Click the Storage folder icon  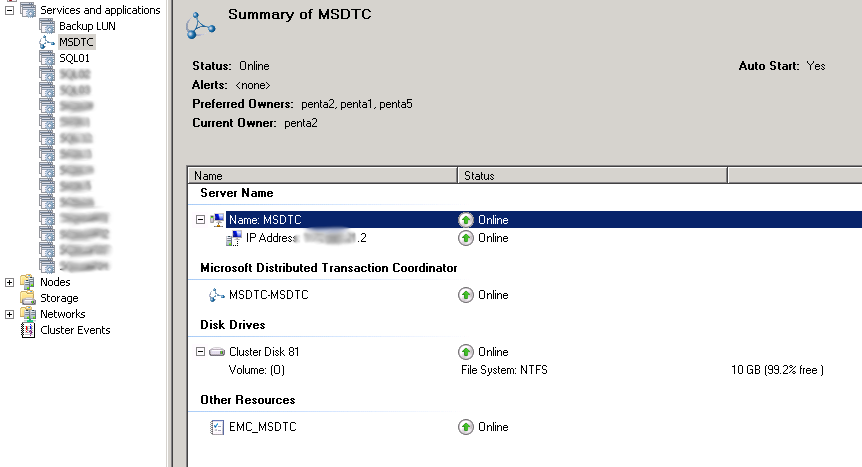coord(28,298)
